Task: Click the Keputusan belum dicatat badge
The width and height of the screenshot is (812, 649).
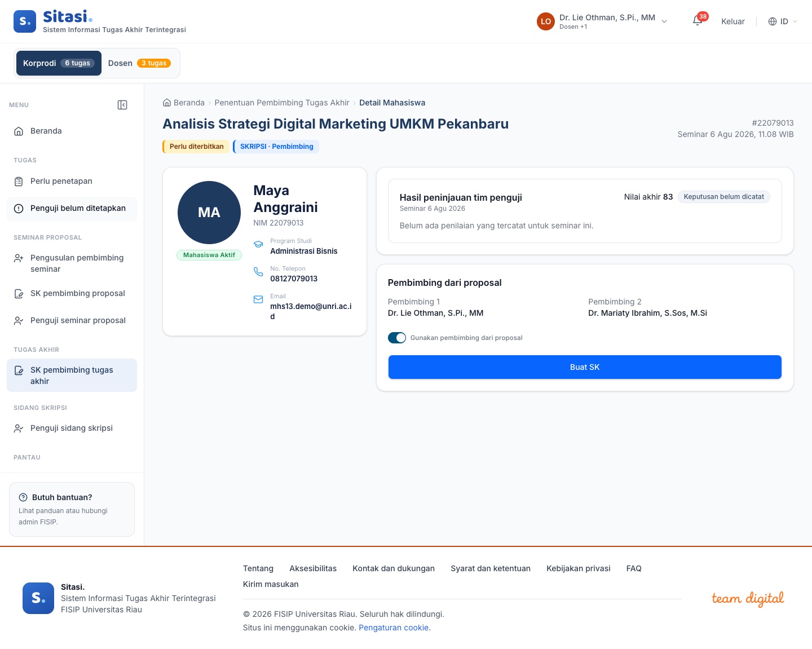Action: [x=724, y=197]
